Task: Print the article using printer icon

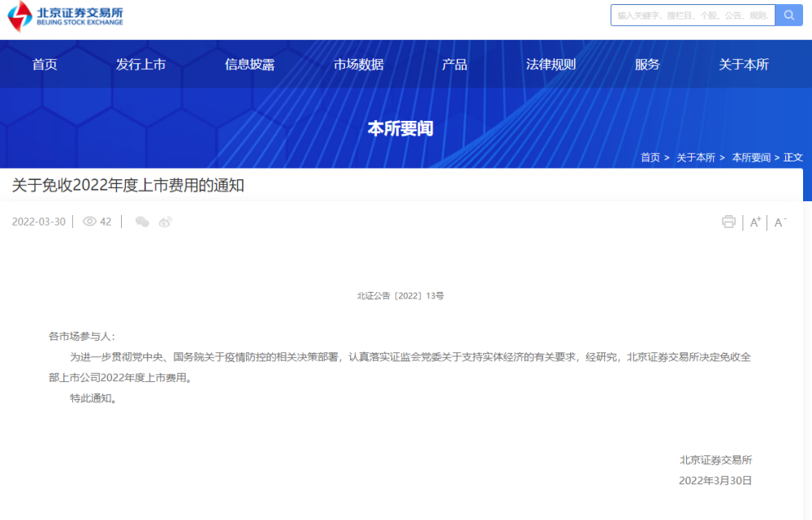Action: click(x=728, y=222)
